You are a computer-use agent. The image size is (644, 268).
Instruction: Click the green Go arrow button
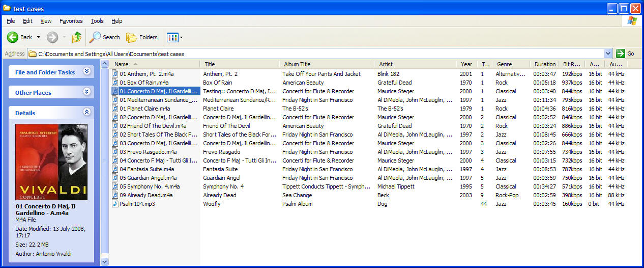(x=620, y=53)
